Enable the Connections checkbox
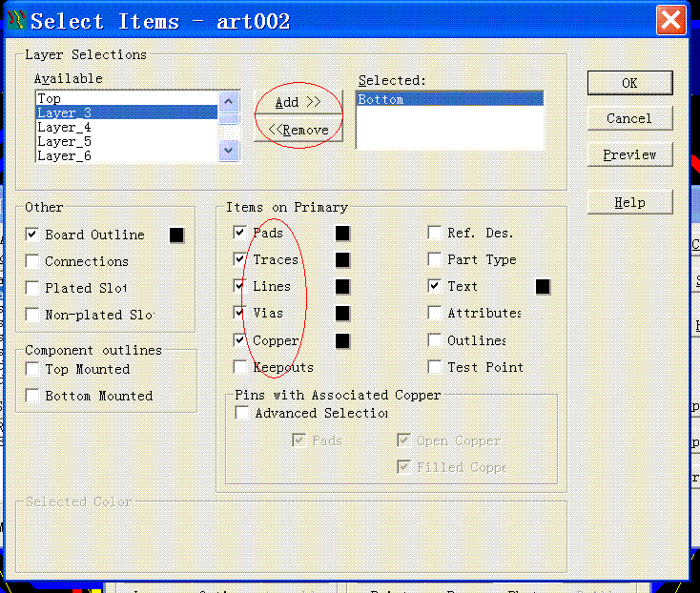The image size is (700, 593). click(x=31, y=261)
